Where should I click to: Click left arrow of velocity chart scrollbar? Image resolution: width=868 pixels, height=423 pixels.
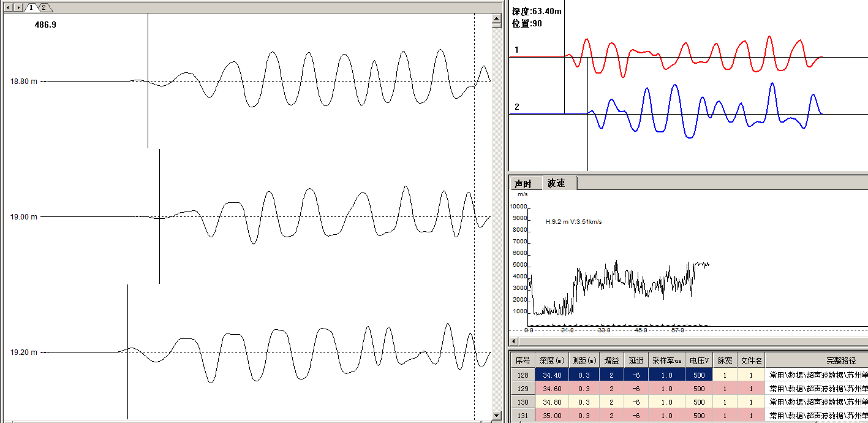pos(515,341)
